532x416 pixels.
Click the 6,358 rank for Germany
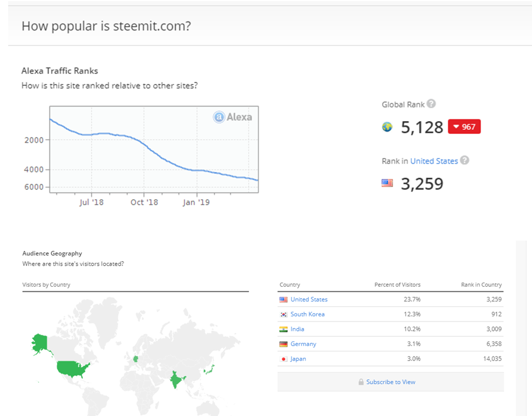(x=494, y=344)
